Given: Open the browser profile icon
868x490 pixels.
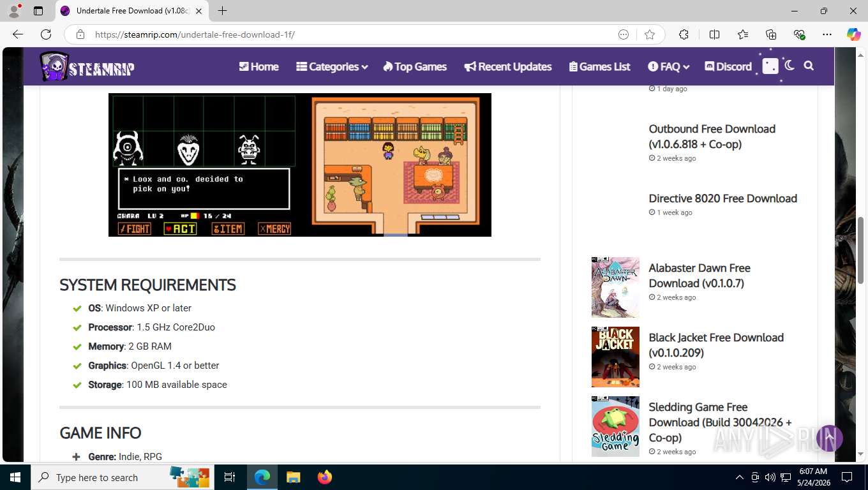Looking at the screenshot, I should (14, 11).
